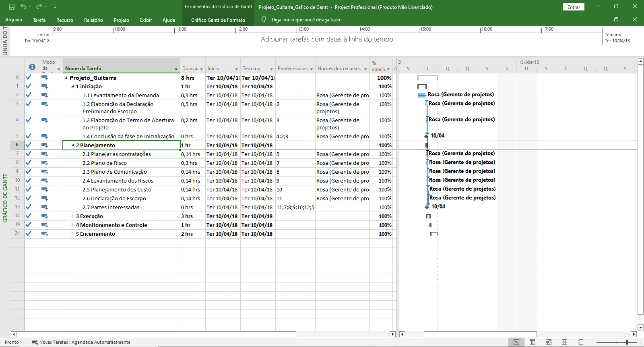Open the Projeto ribbon tab
This screenshot has height=347, width=644.
click(122, 20)
